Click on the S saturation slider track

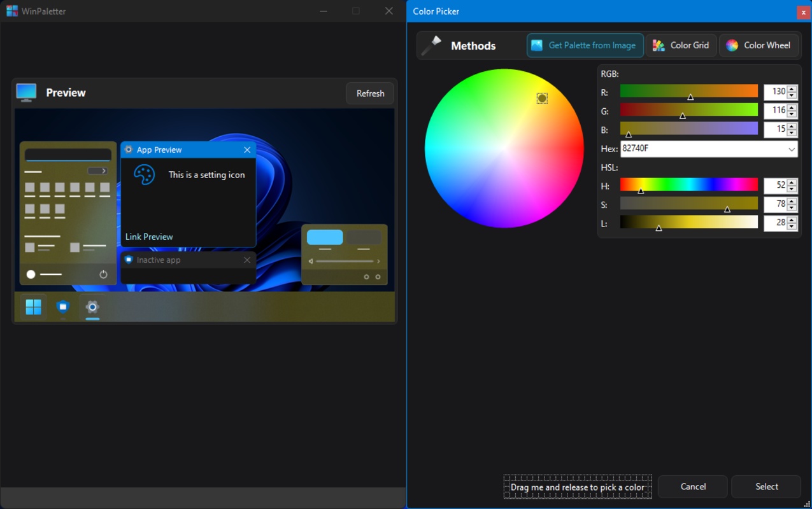[689, 203]
